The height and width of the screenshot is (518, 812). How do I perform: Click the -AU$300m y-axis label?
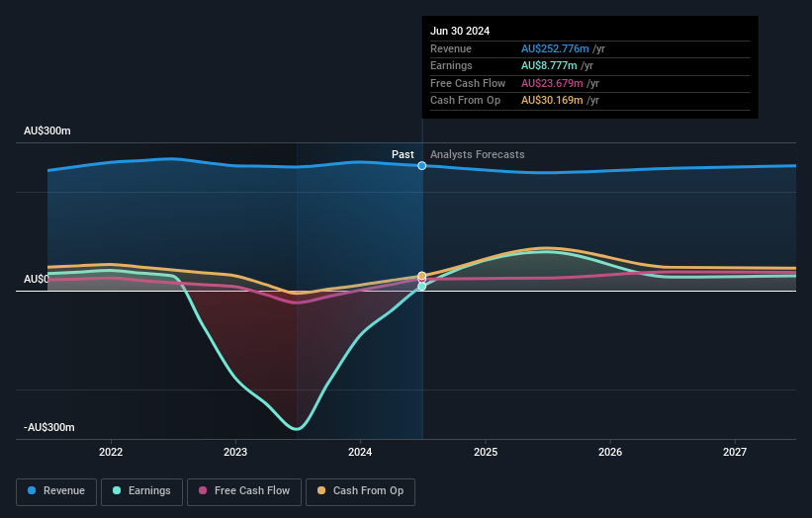tap(49, 427)
